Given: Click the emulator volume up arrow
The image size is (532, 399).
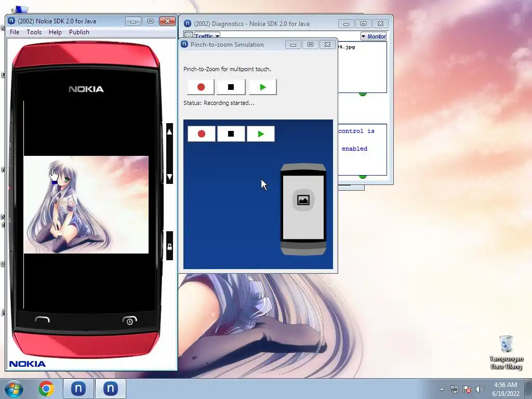Looking at the screenshot, I should [170, 131].
